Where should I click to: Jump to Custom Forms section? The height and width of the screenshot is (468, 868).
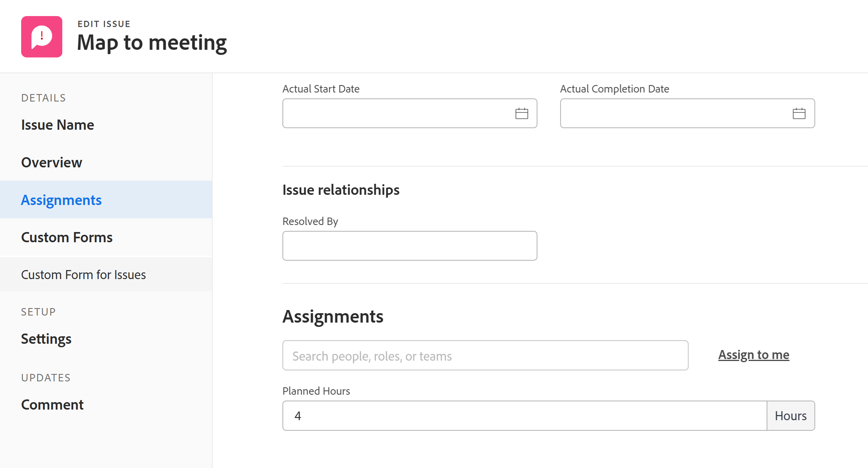[x=67, y=237]
